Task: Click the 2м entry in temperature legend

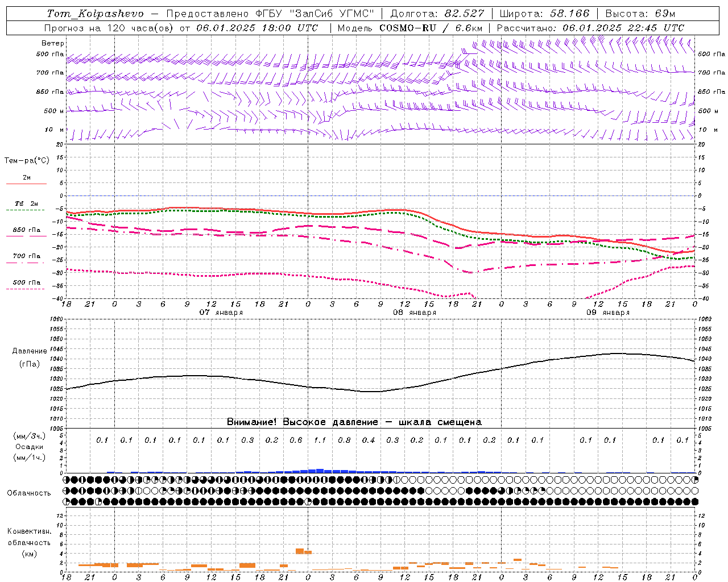Action: [27, 178]
